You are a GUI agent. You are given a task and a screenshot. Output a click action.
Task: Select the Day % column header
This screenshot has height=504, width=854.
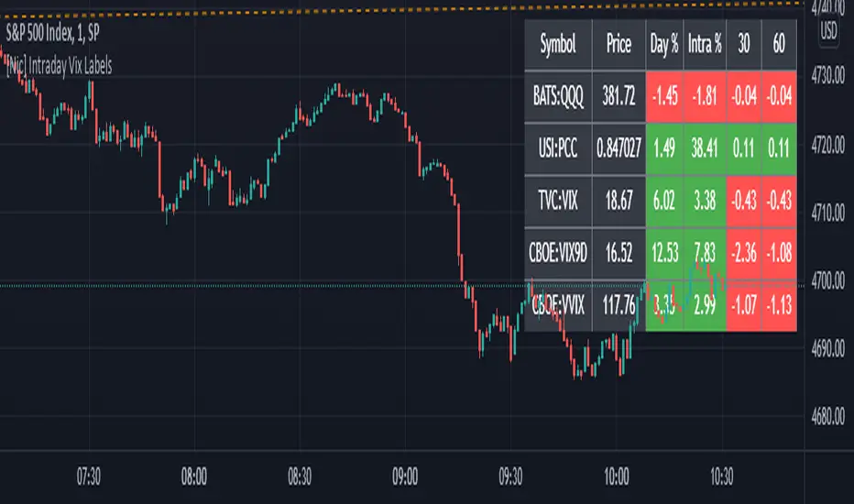pos(667,43)
